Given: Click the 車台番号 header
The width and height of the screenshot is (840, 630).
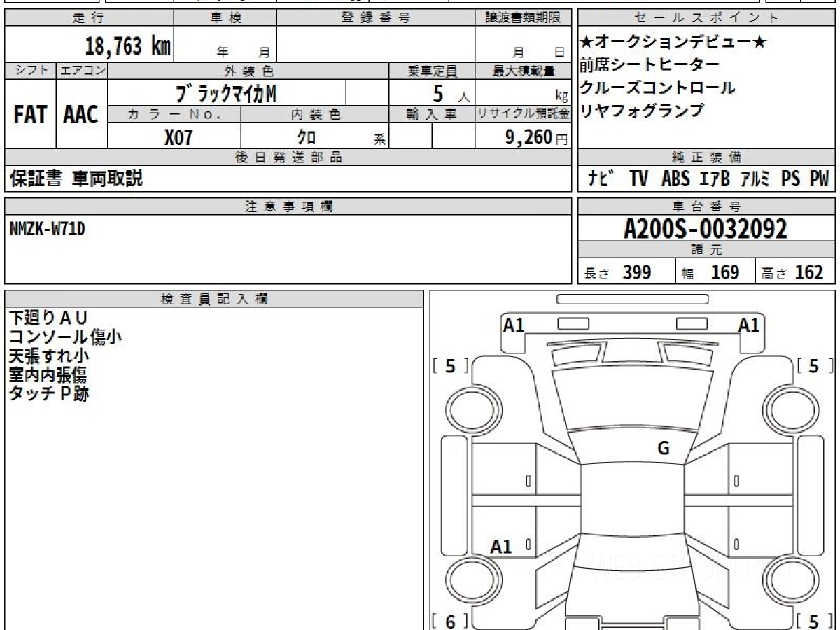Looking at the screenshot, I should click(x=706, y=206).
